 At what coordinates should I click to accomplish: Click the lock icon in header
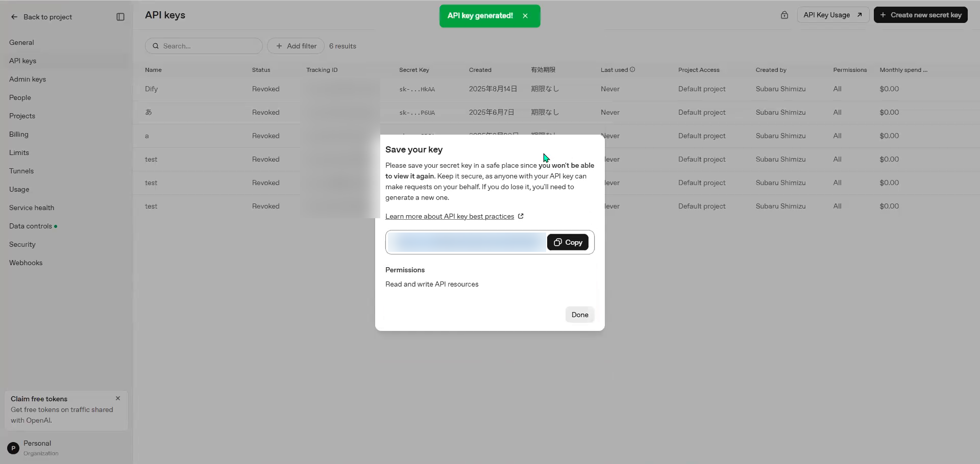click(785, 15)
